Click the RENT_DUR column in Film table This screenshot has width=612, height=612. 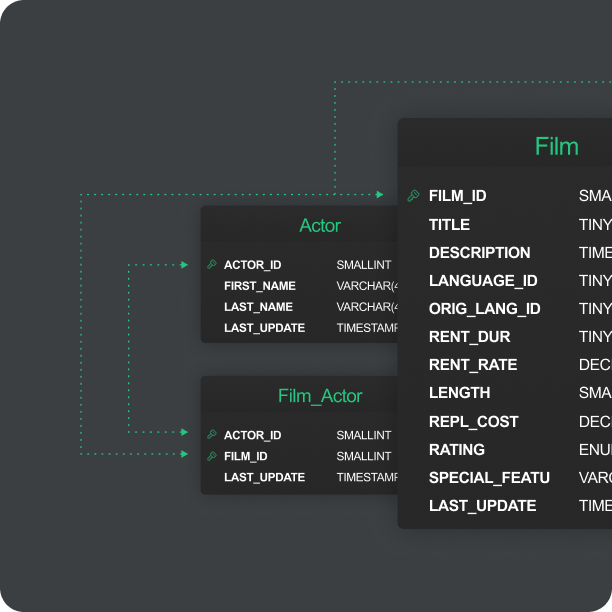pyautogui.click(x=470, y=337)
